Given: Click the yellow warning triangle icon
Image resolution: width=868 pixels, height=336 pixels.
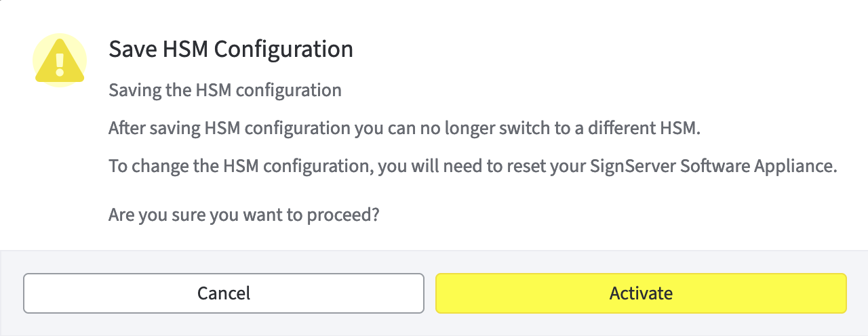Looking at the screenshot, I should click(x=60, y=60).
